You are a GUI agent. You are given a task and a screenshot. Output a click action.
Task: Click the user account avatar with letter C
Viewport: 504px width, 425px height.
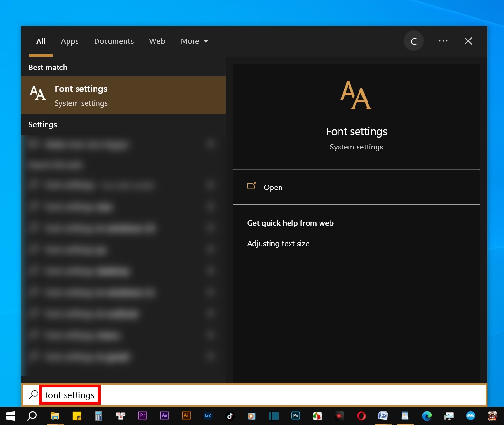(413, 41)
